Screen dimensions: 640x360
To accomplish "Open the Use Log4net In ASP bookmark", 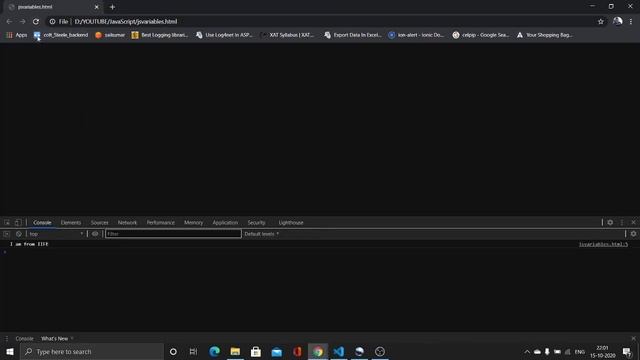I will (224, 35).
